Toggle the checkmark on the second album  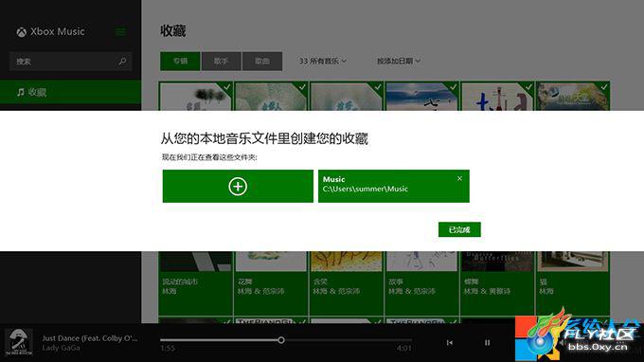point(302,86)
